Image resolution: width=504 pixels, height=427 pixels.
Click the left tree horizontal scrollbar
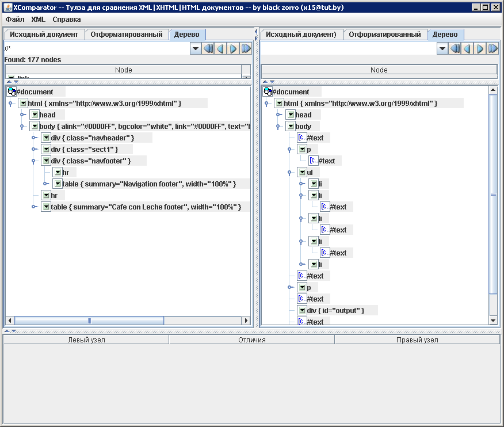pos(89,321)
